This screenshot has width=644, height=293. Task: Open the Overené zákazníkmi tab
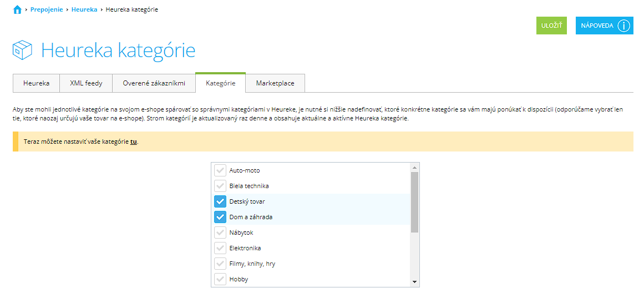click(154, 83)
